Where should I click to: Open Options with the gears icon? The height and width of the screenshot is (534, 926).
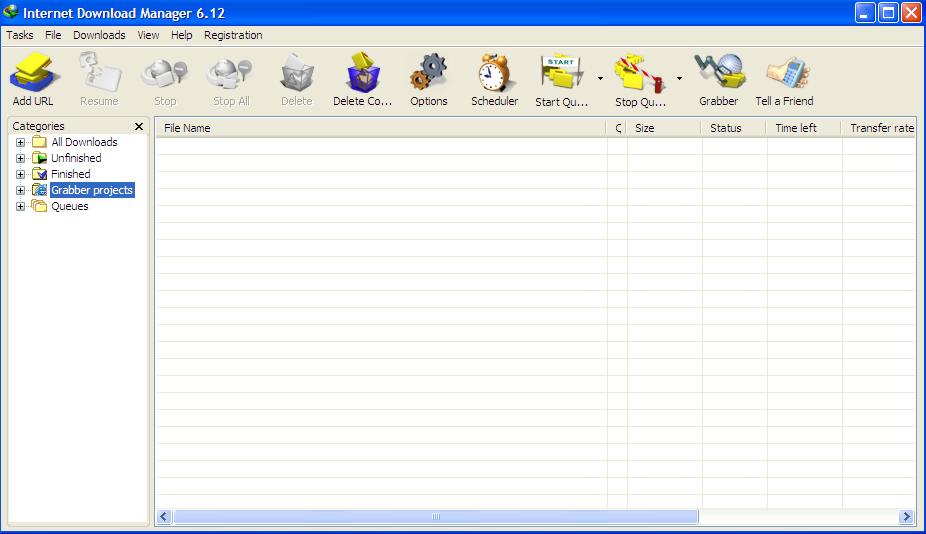point(429,72)
